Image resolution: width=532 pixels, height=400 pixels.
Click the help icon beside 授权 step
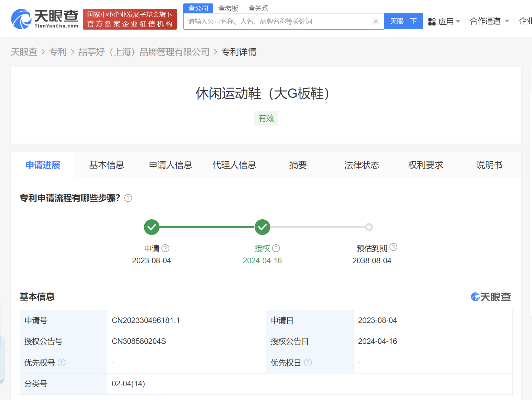[x=276, y=248]
